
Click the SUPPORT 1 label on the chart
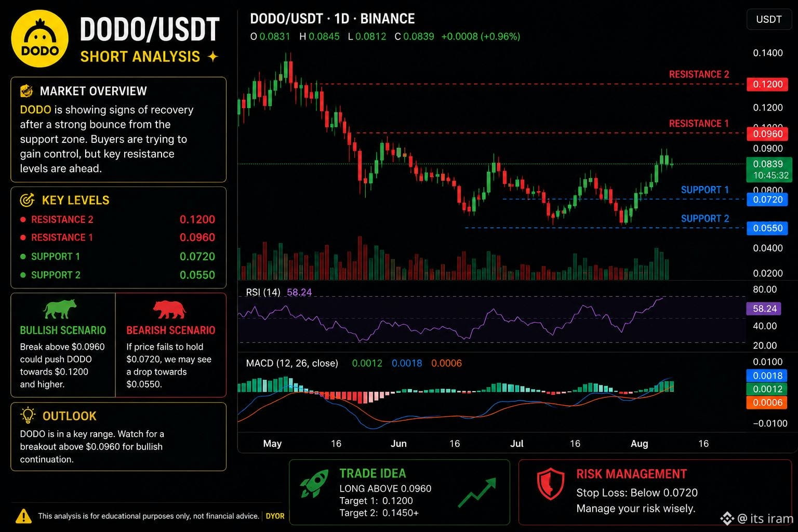click(705, 190)
